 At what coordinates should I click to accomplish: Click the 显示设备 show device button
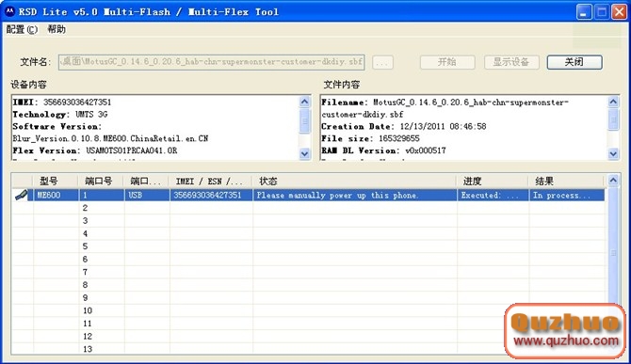[x=511, y=62]
